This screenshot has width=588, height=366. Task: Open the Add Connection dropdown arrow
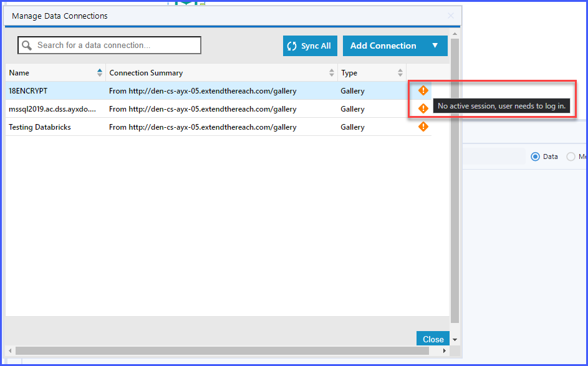tap(435, 46)
